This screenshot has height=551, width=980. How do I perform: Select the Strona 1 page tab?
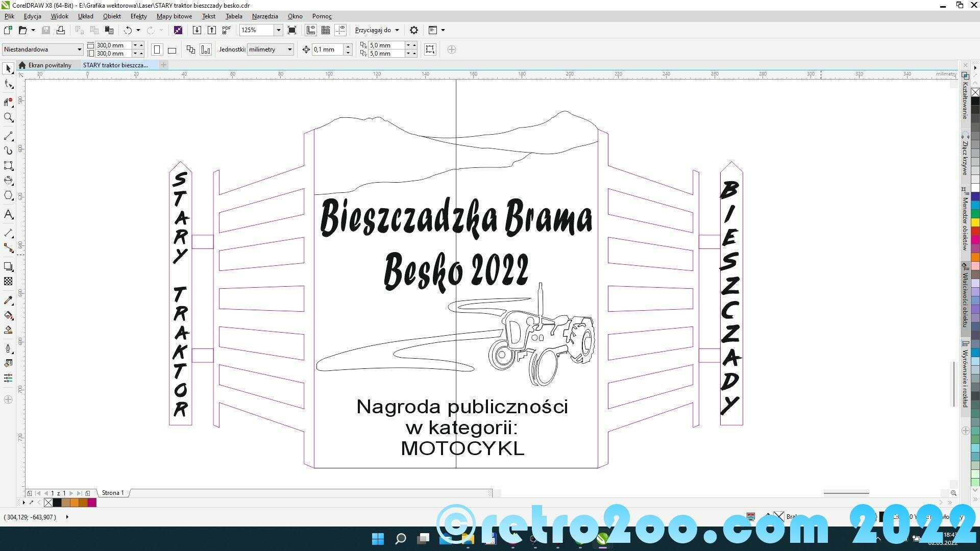click(x=113, y=493)
